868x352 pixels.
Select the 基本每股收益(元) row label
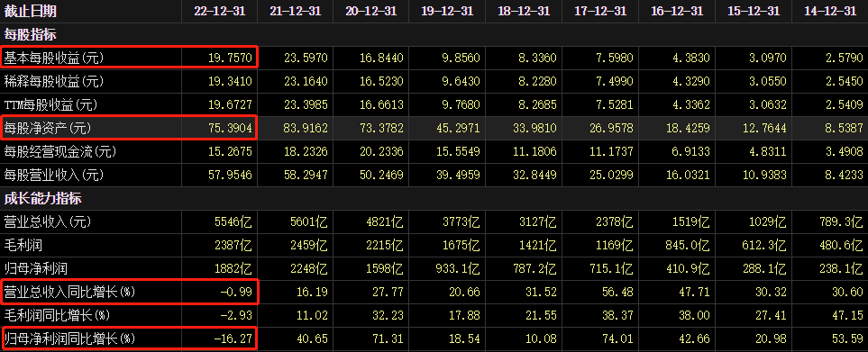(54, 58)
